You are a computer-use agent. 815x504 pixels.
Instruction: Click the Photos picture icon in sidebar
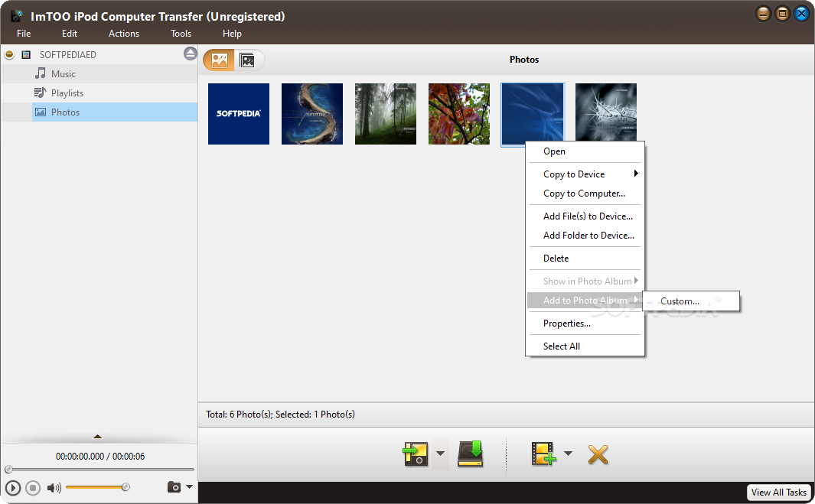coord(40,112)
